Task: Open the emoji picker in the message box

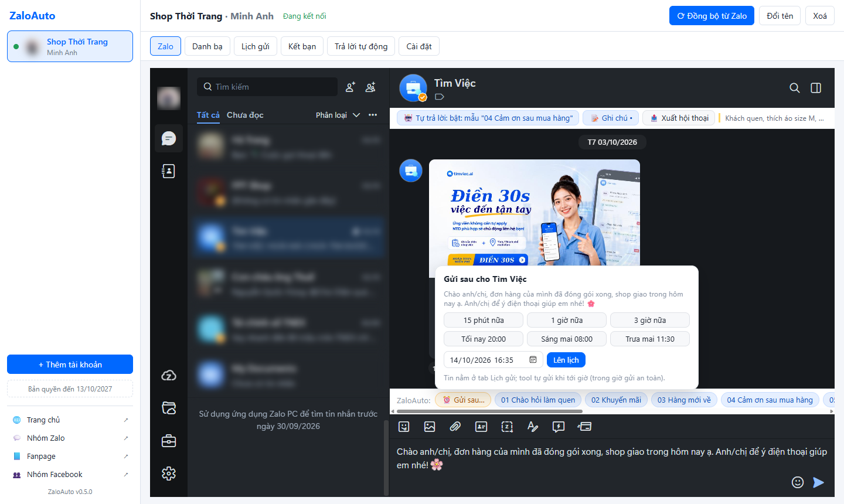Action: [798, 482]
